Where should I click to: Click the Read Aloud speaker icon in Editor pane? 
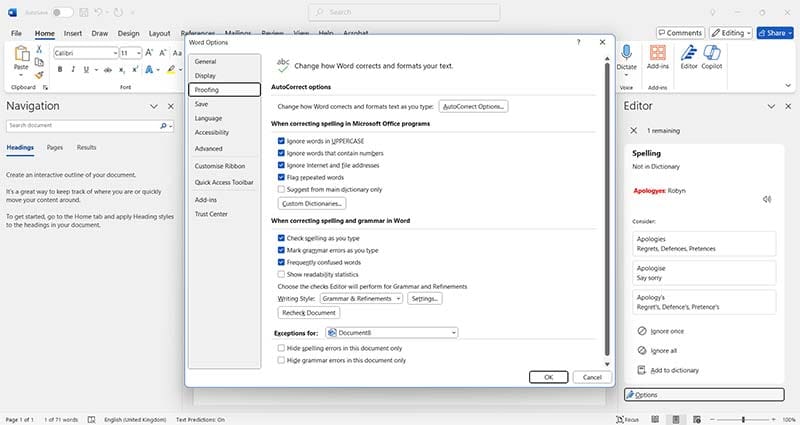[x=767, y=199]
